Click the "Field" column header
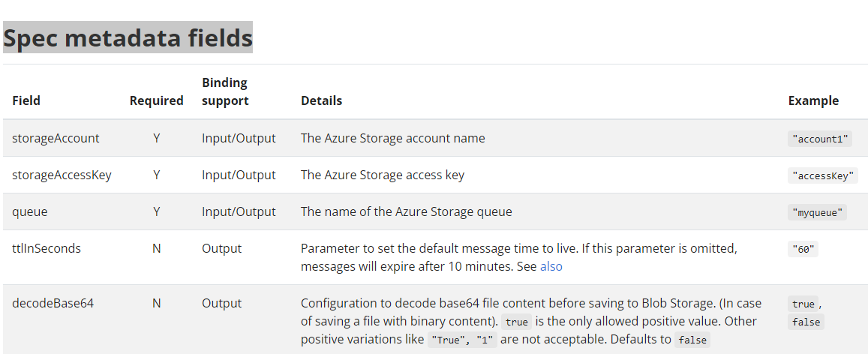The height and width of the screenshot is (354, 868). [x=26, y=100]
